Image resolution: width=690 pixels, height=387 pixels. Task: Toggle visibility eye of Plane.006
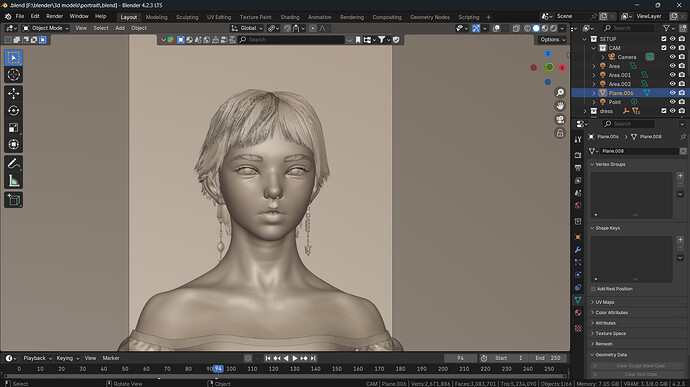coord(672,93)
